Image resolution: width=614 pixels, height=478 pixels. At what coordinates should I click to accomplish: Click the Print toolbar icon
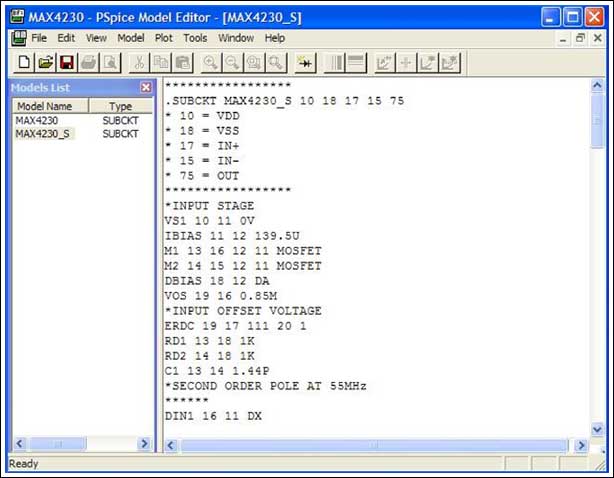[x=89, y=62]
